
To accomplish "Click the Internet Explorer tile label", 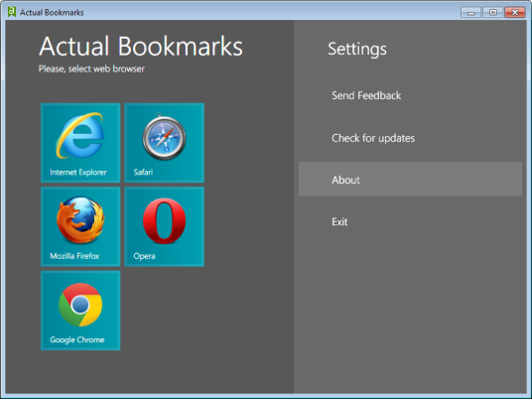I will pyautogui.click(x=78, y=173).
